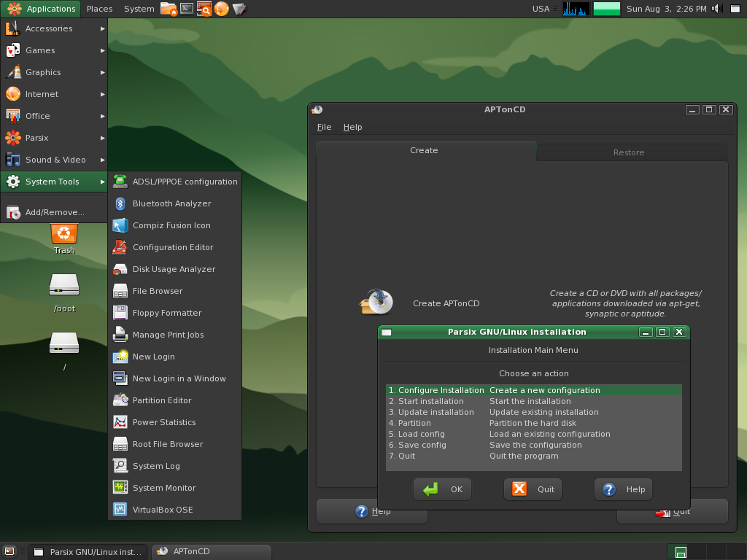
Task: Expand the Internet submenu
Action: [x=54, y=94]
